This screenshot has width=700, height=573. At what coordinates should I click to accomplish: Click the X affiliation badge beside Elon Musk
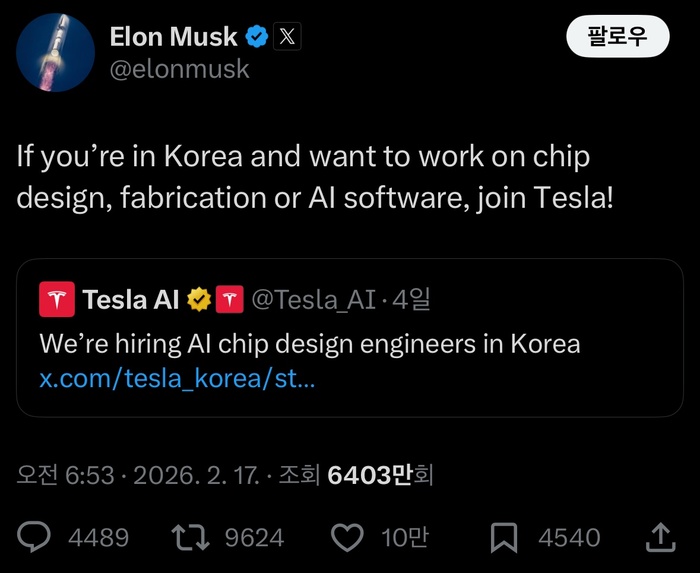[x=287, y=38]
